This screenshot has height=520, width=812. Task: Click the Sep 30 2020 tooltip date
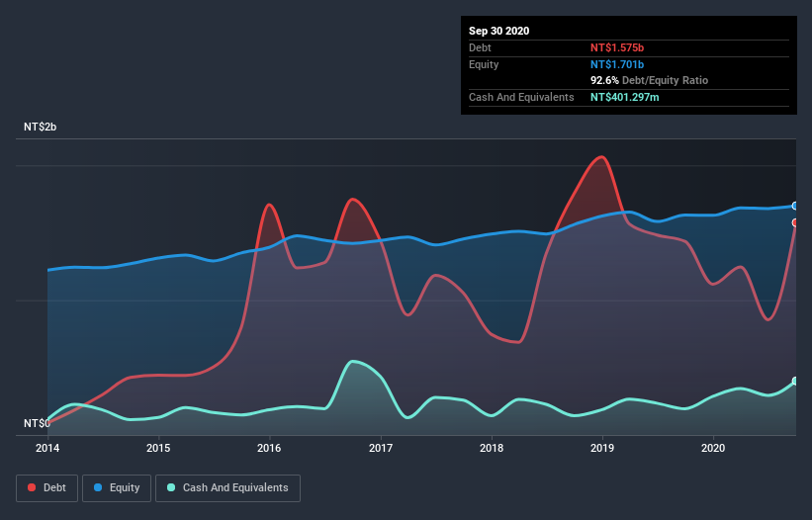(498, 31)
